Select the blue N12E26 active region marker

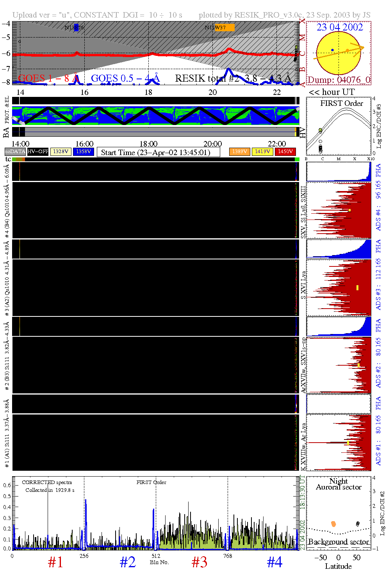pyautogui.click(x=76, y=27)
